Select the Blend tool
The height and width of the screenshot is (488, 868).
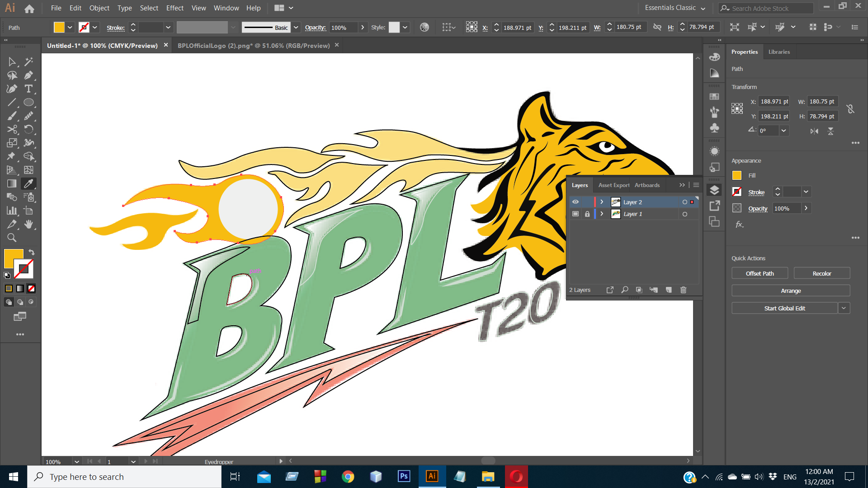pyautogui.click(x=12, y=197)
